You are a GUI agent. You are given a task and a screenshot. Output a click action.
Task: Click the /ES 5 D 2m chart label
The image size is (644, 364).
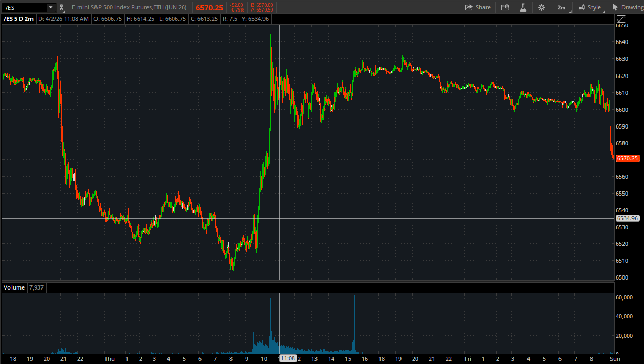point(18,19)
